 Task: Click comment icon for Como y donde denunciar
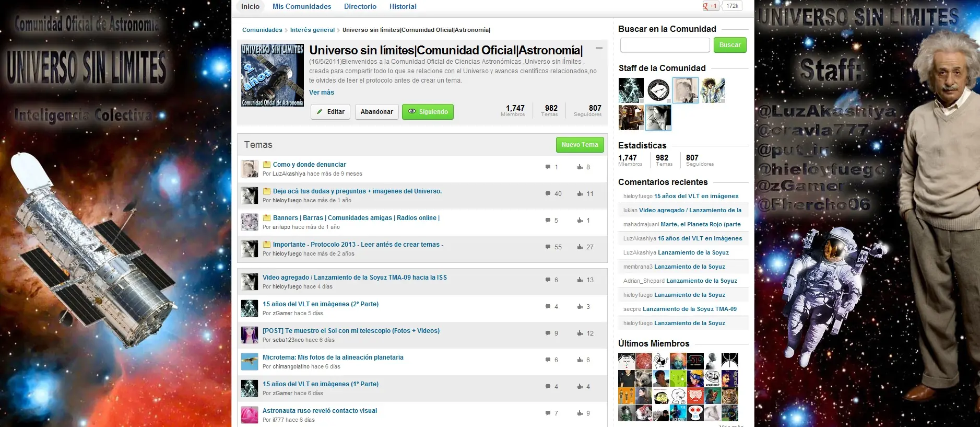coord(548,167)
